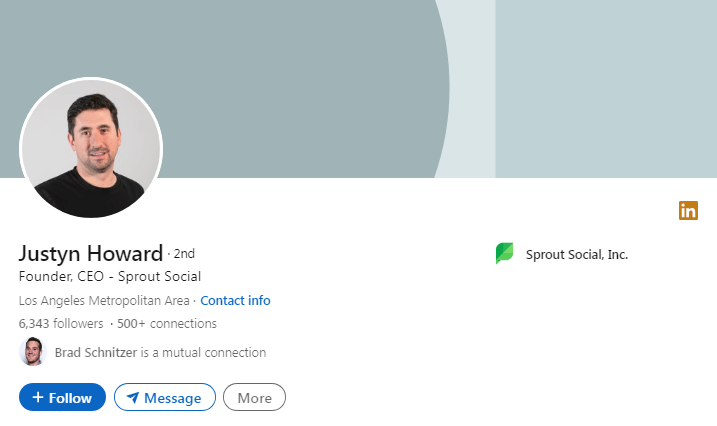The width and height of the screenshot is (717, 426).
Task: Open the Contact info link
Action: point(235,300)
